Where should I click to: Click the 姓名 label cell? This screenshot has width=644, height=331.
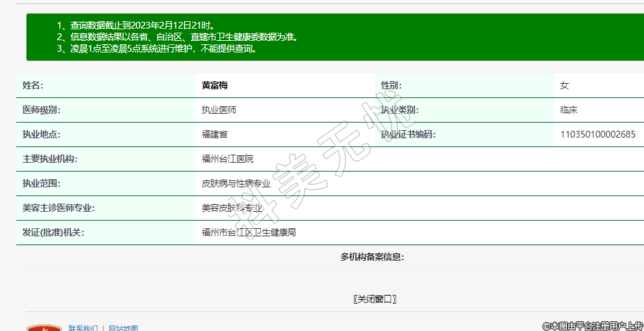[x=33, y=85]
